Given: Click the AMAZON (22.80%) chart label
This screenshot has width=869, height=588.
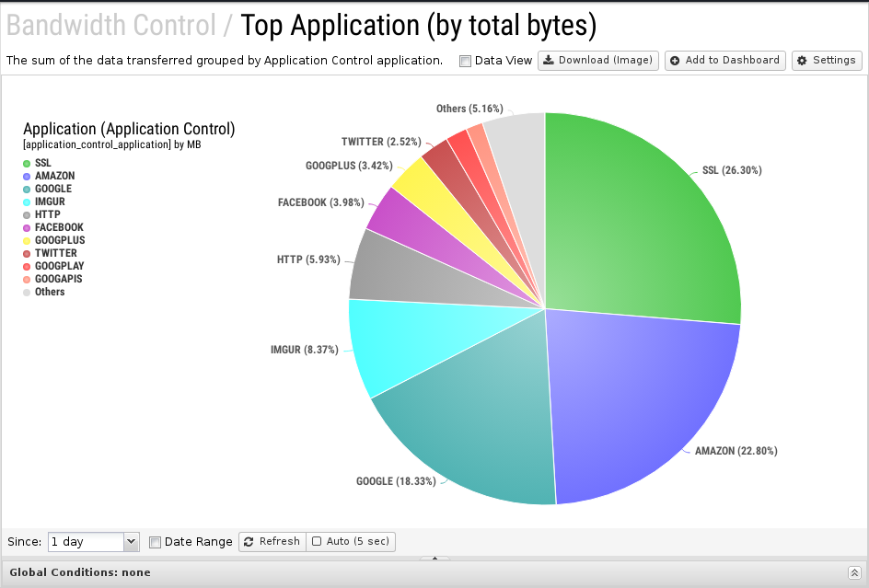Looking at the screenshot, I should point(736,451).
